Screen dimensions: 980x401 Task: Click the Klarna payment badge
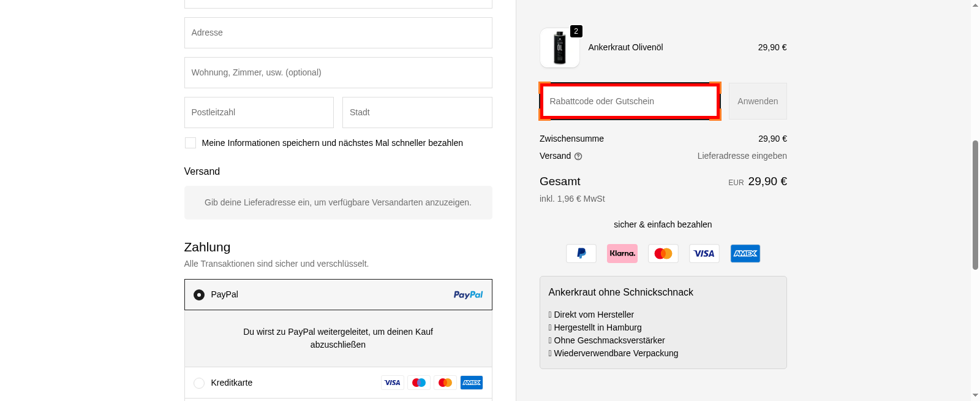[x=622, y=253]
